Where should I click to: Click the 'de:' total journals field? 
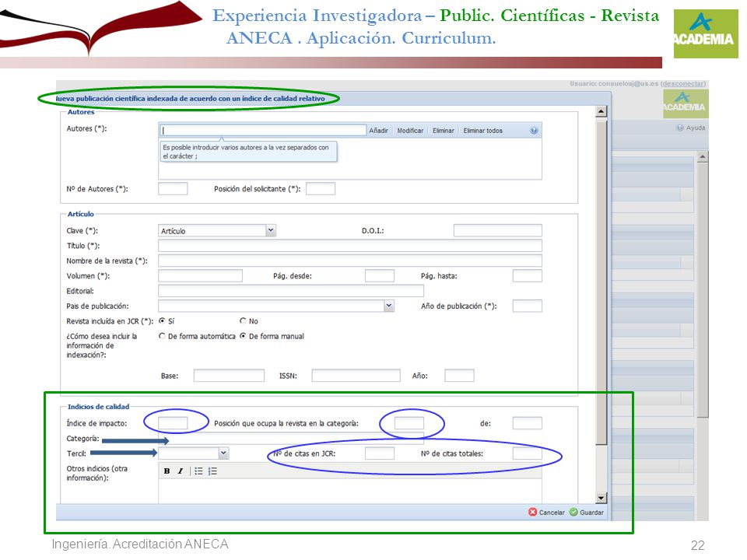(527, 423)
